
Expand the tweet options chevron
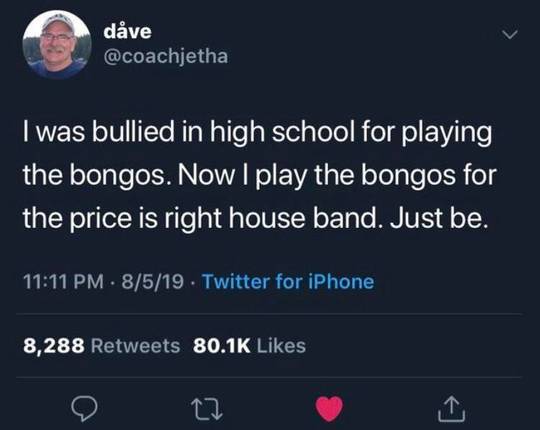509,34
